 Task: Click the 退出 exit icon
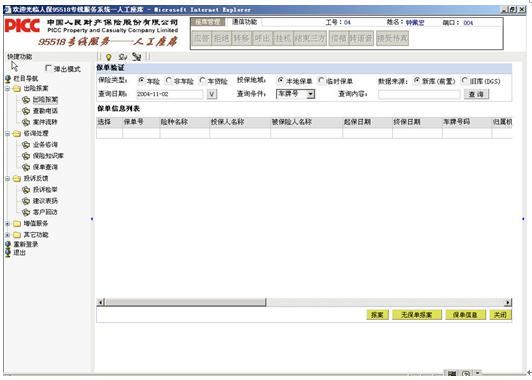[8, 252]
